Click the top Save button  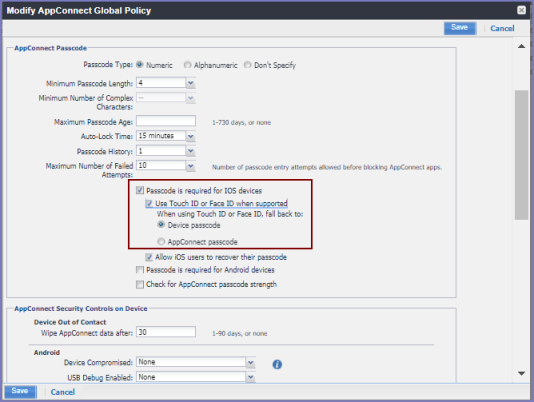(459, 28)
